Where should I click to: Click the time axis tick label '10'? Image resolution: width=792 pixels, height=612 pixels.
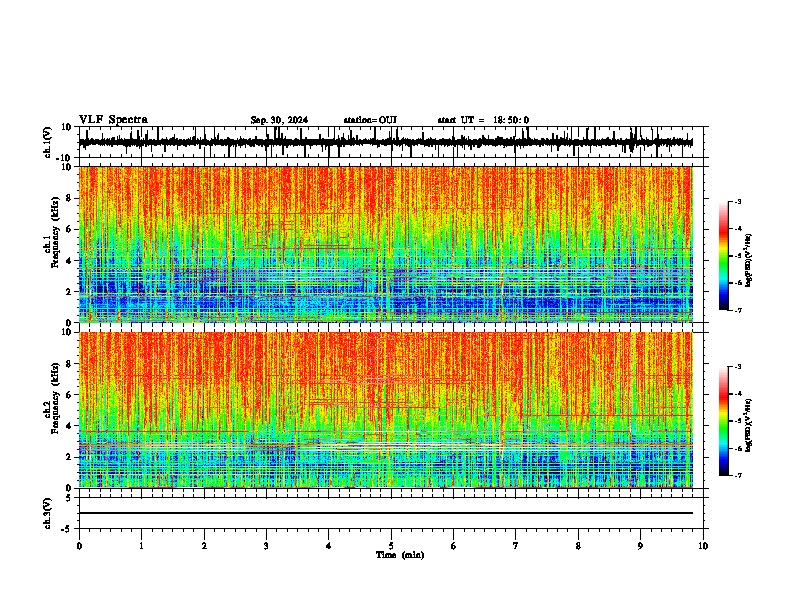(703, 546)
